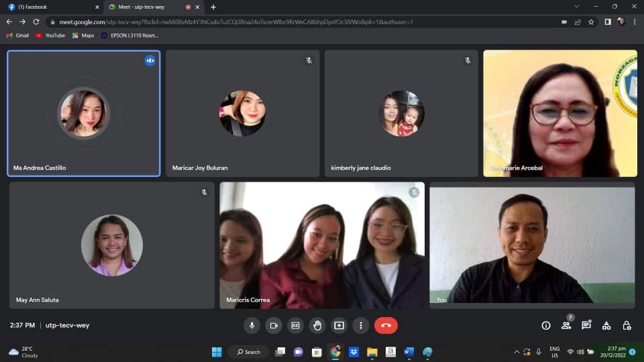Open Gmail bookmark
Viewport: 644px width, 362px height.
(x=17, y=36)
